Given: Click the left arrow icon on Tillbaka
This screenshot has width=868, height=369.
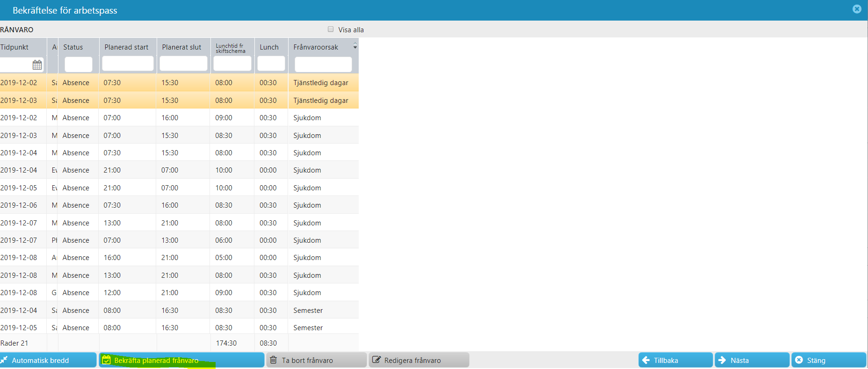Looking at the screenshot, I should [x=646, y=360].
